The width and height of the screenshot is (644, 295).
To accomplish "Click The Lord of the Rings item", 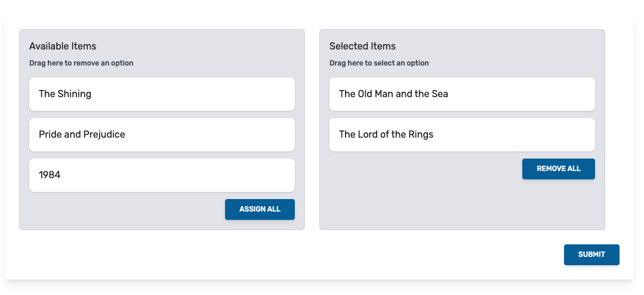I will pyautogui.click(x=462, y=135).
